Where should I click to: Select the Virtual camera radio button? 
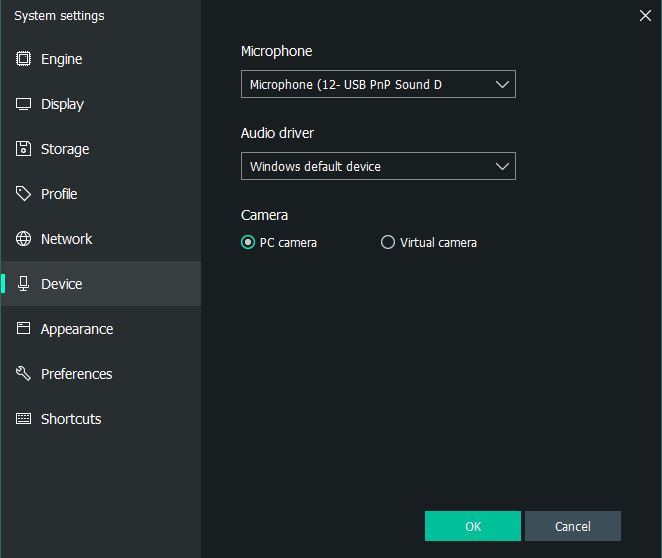point(388,242)
